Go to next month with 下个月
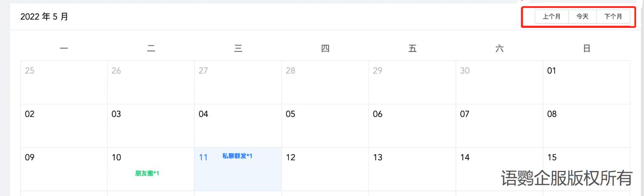 click(613, 17)
